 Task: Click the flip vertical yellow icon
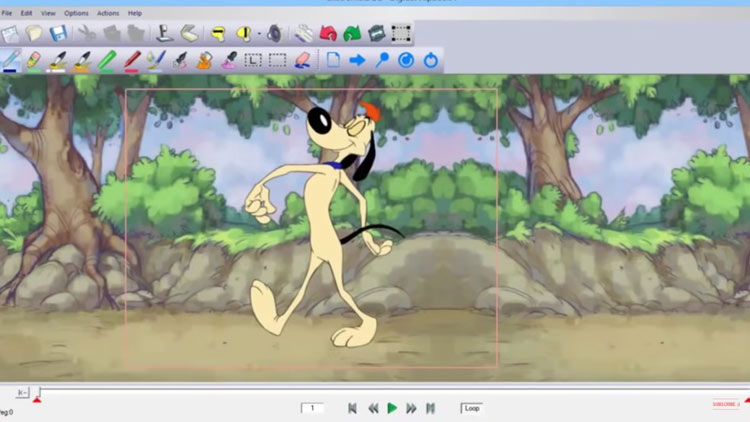(x=244, y=34)
